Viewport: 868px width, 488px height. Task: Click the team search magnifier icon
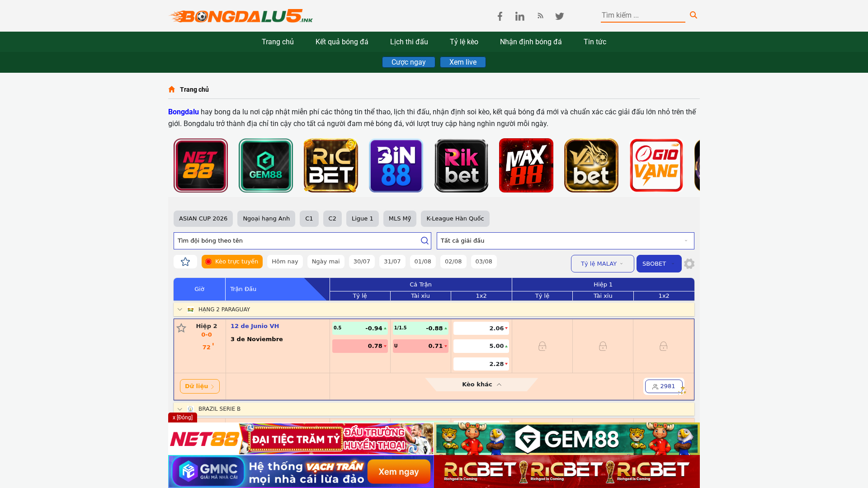pos(425,241)
